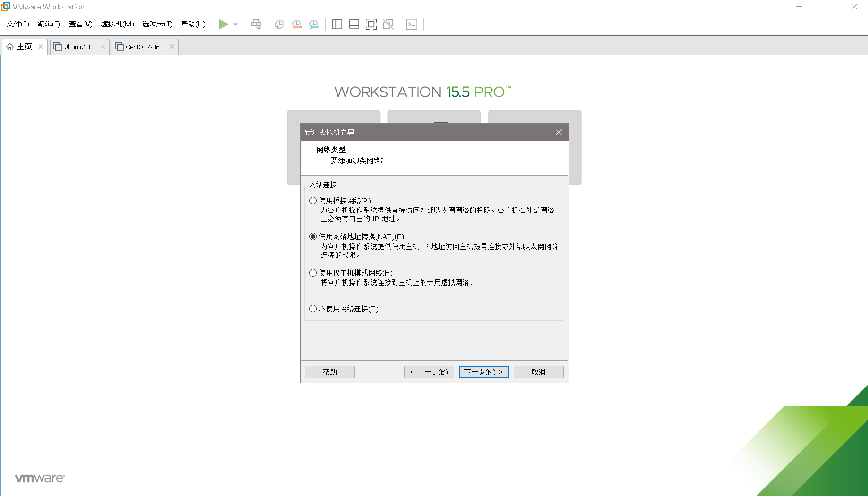The image size is (868, 496).
Task: Click the console view terminal icon
Action: (412, 25)
